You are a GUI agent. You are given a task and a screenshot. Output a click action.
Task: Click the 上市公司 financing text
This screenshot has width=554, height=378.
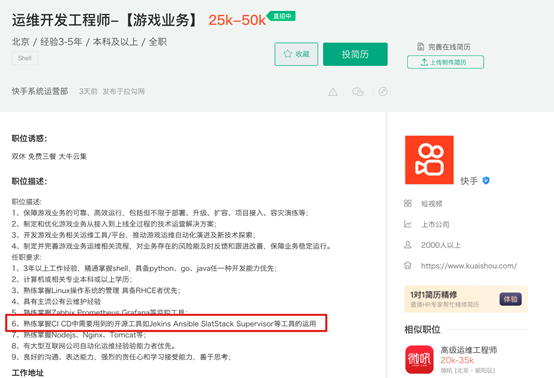coord(435,224)
